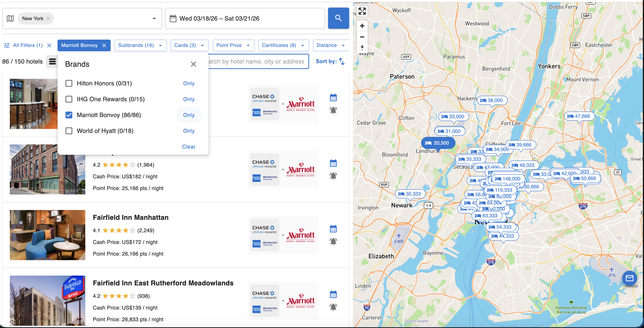Image resolution: width=644 pixels, height=328 pixels.
Task: Remove the New York location chip
Action: tap(48, 18)
